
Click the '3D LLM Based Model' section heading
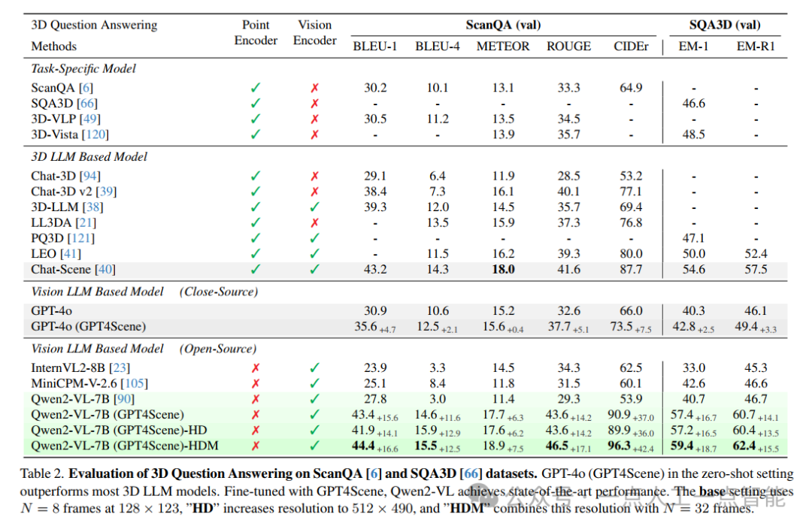(x=89, y=156)
